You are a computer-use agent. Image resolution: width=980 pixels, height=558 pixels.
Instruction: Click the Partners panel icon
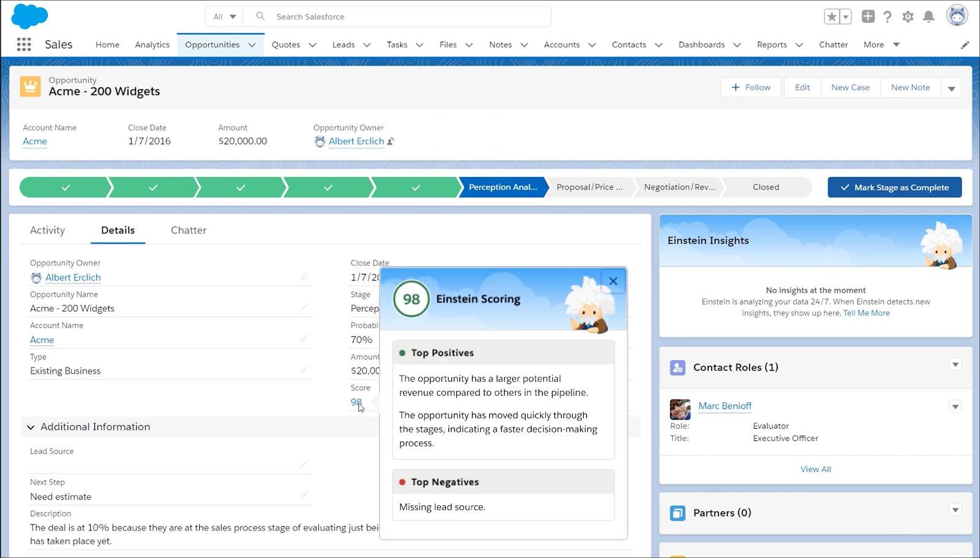click(x=677, y=513)
